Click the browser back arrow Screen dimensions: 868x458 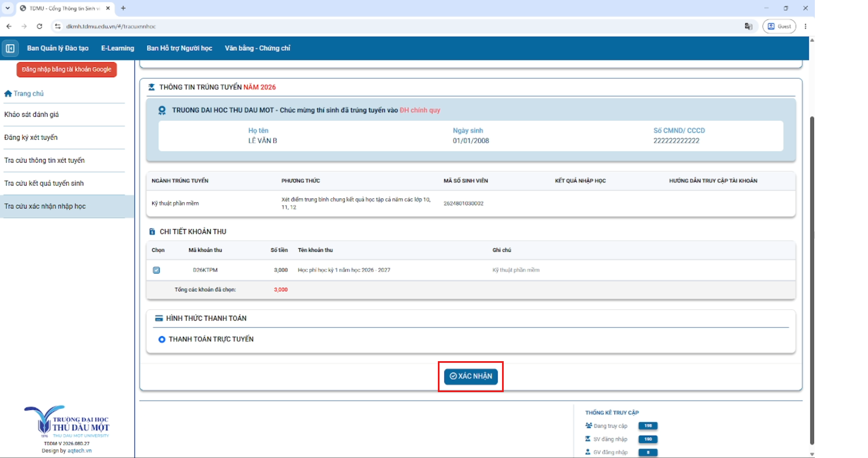point(9,26)
